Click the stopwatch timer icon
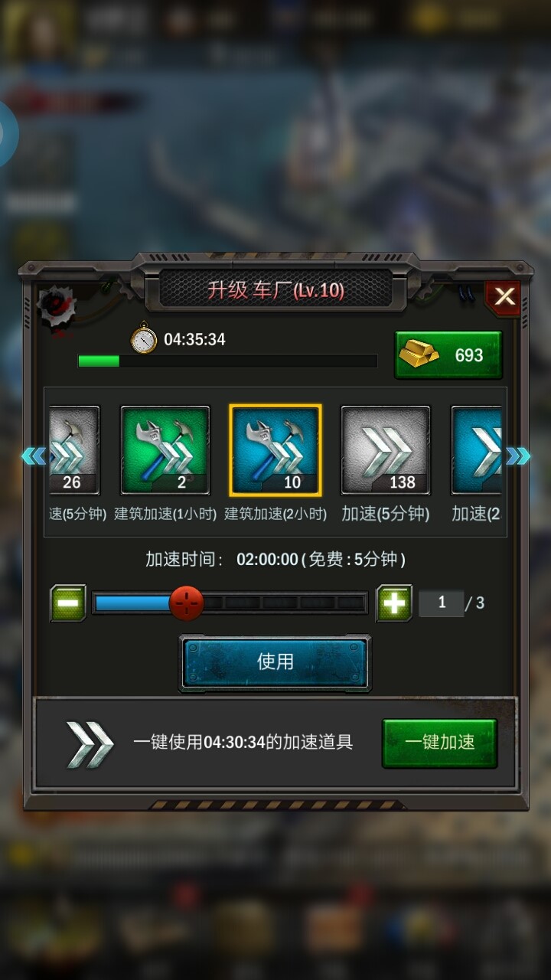Viewport: 551px width, 980px height. [x=144, y=338]
